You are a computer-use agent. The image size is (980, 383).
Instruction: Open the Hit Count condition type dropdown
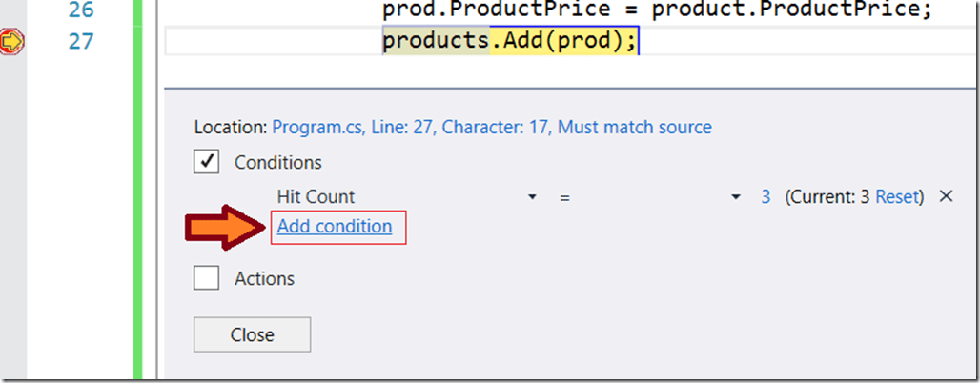click(x=531, y=197)
